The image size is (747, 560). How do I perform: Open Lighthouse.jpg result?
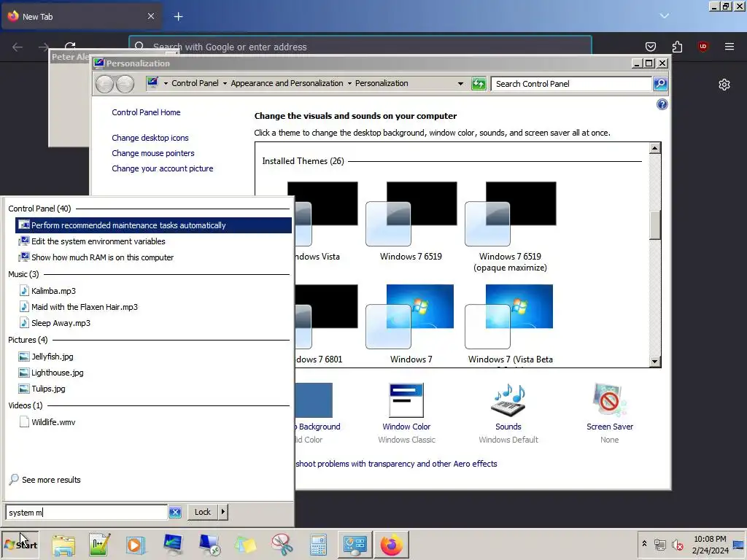(x=153, y=373)
